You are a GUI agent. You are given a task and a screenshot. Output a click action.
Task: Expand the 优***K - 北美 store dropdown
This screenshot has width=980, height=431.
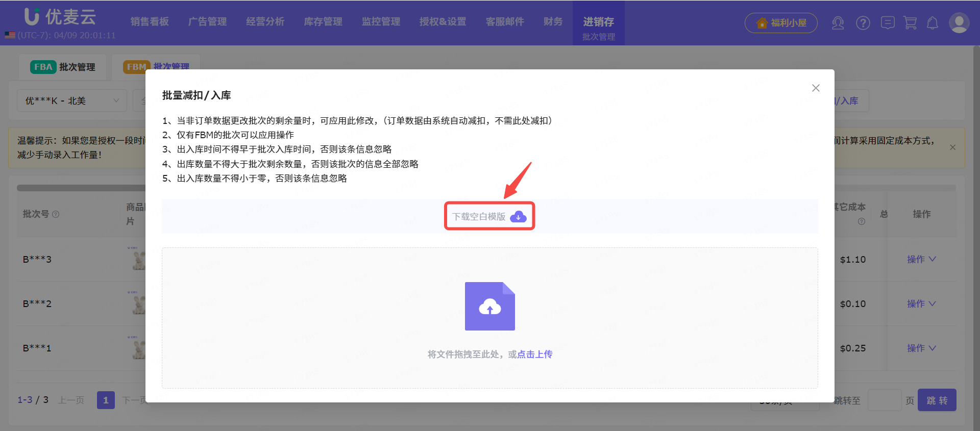72,100
